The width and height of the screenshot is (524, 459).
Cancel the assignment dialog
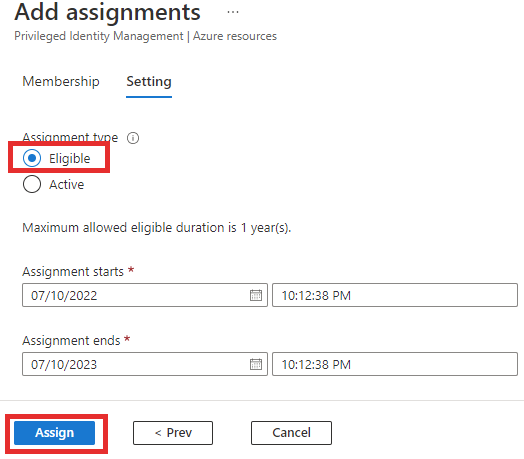(291, 433)
